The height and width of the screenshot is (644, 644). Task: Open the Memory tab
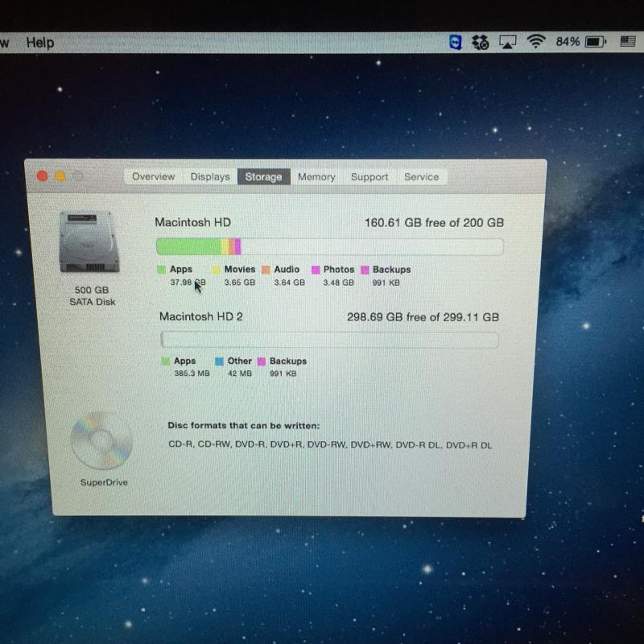tap(316, 176)
